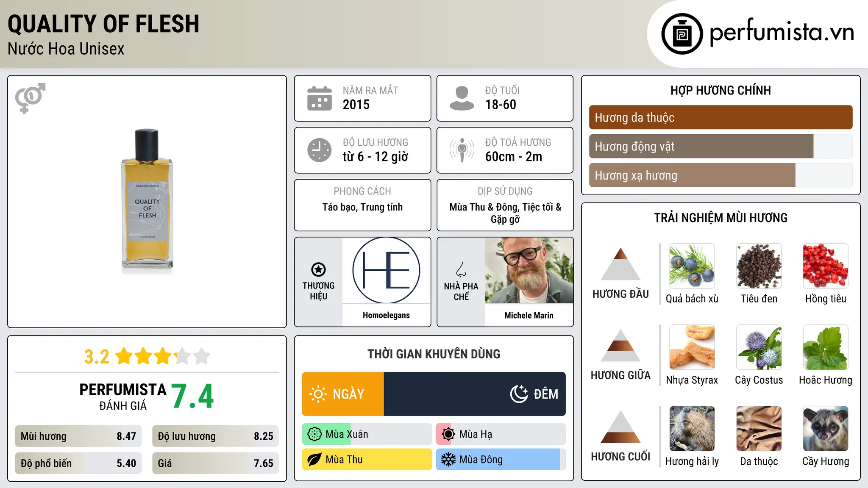Click the nose icon above Nhà pha chế
Image resolution: width=868 pixels, height=488 pixels.
[461, 269]
